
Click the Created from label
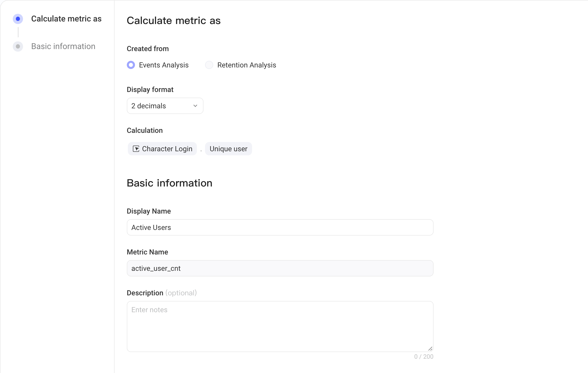pyautogui.click(x=148, y=49)
